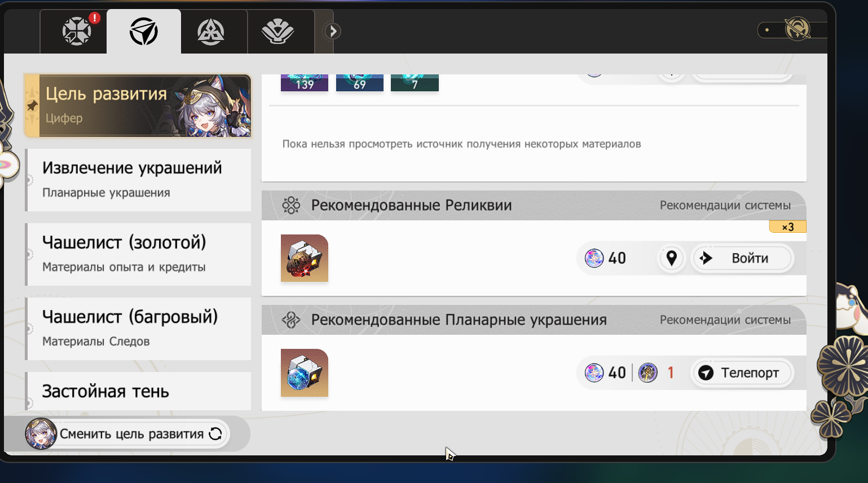Select the currently active survival guide tab
This screenshot has height=483, width=868.
(144, 31)
